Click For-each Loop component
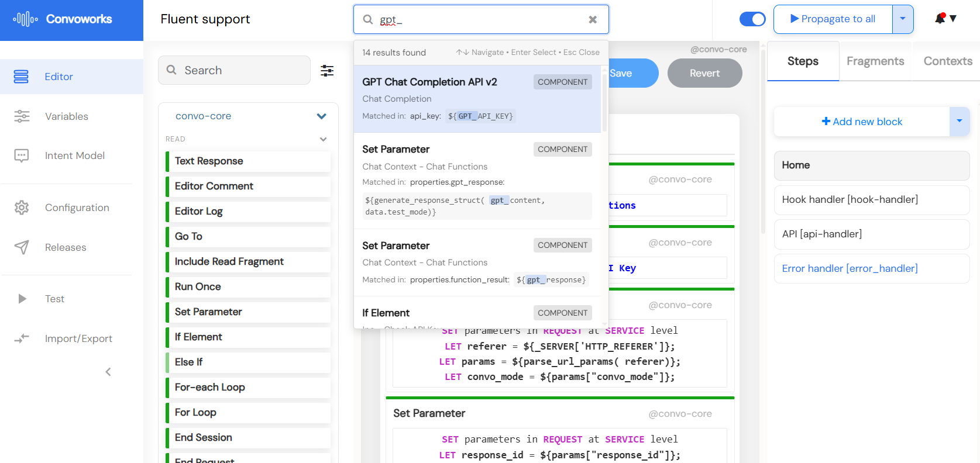980x463 pixels. coord(248,388)
